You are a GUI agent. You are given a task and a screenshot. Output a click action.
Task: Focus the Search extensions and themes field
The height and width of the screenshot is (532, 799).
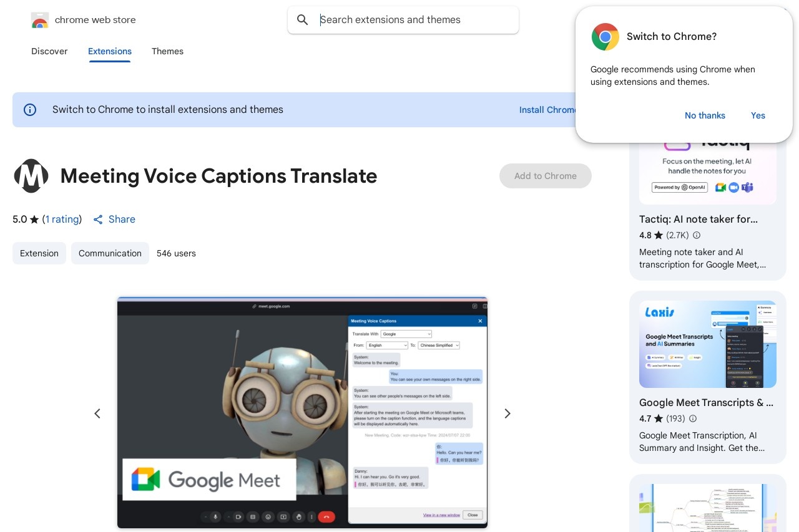click(x=403, y=20)
